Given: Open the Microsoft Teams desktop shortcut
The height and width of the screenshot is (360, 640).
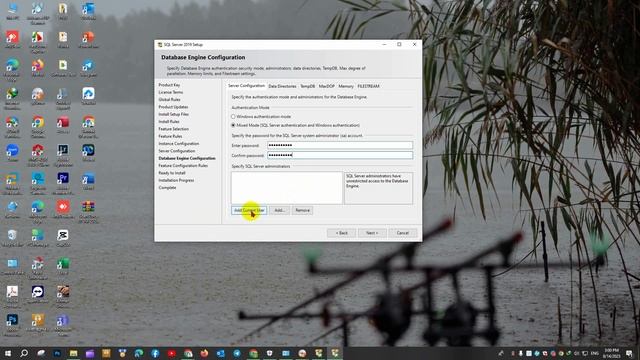Looking at the screenshot, I should click(63, 323).
